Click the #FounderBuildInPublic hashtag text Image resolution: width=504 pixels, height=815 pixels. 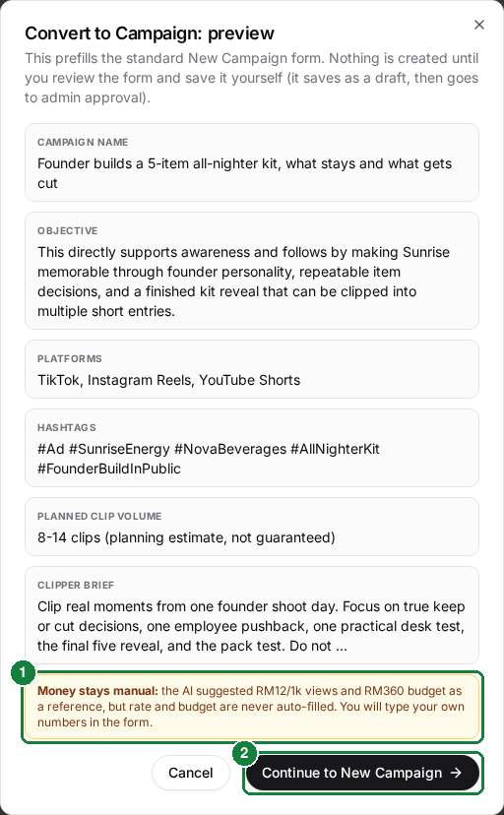click(x=109, y=469)
